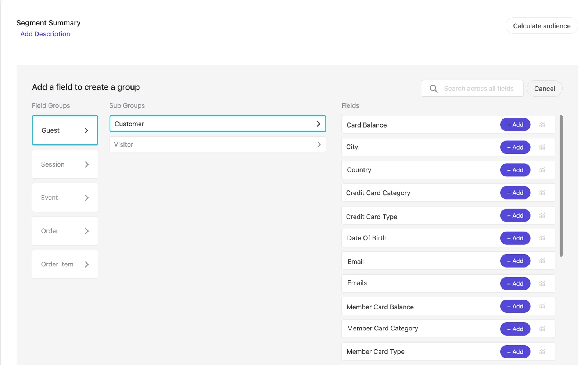Click the Add Description link
588x365 pixels.
coord(45,34)
